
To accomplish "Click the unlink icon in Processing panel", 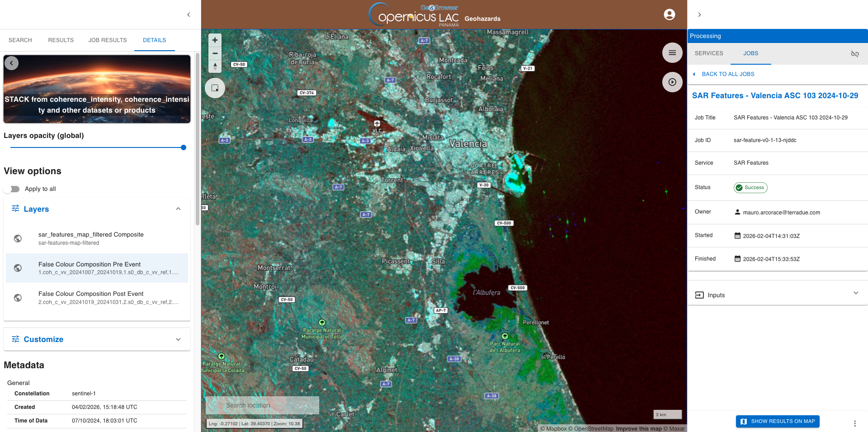I will tap(854, 54).
